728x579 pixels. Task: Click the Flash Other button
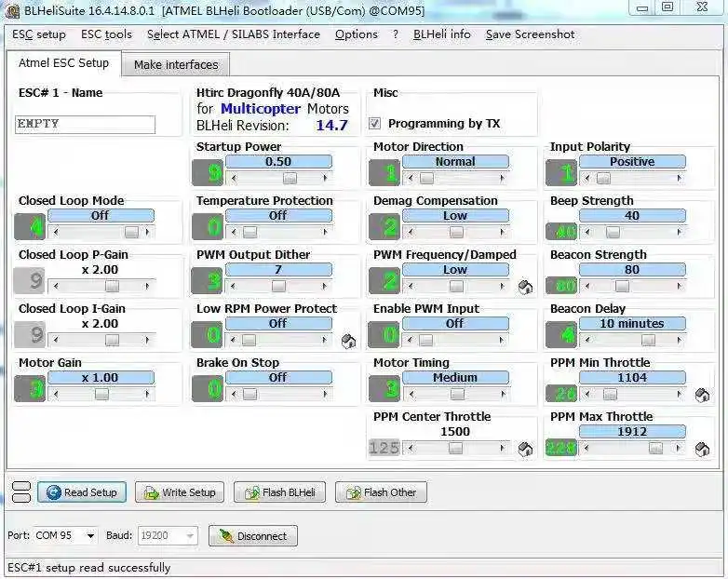(381, 492)
